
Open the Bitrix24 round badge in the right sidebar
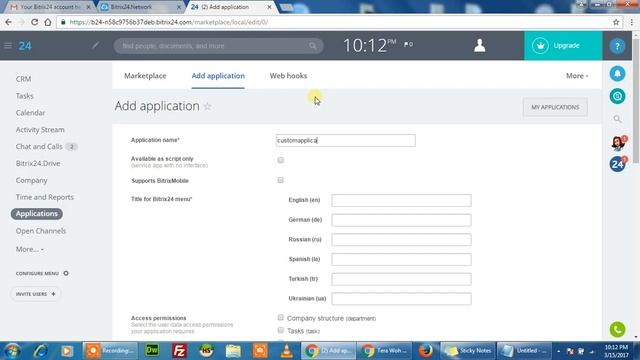618,164
